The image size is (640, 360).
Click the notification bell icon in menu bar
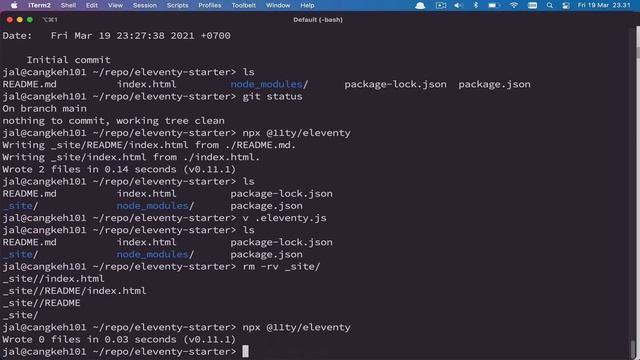tap(420, 5)
